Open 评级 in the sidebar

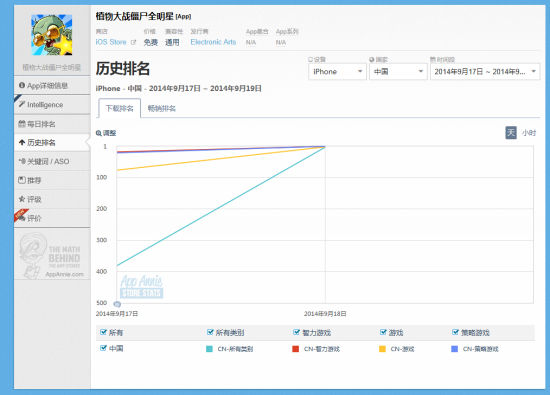point(52,199)
